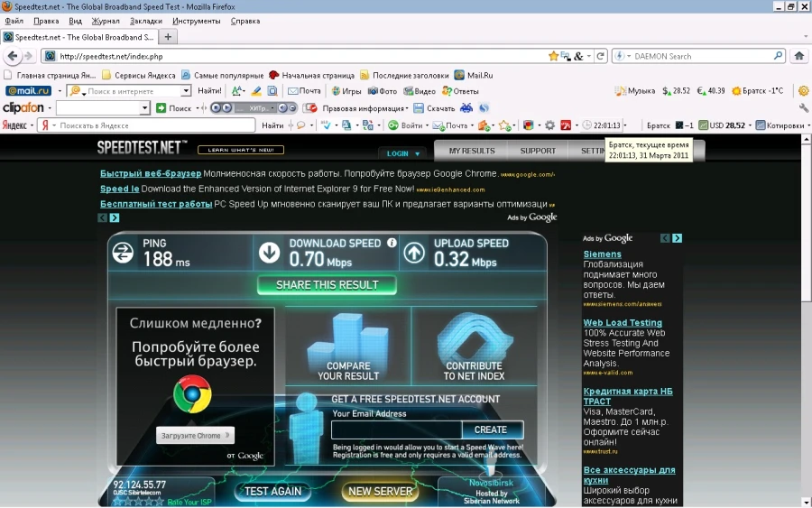The image size is (812, 508).
Task: Click Download Speed info icon
Action: pyautogui.click(x=392, y=243)
